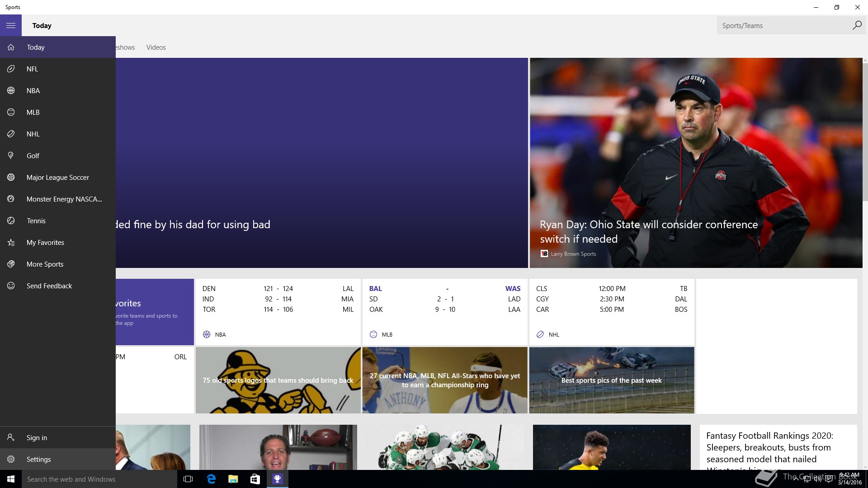Open the hockey team celebration article thumbnail
Image resolution: width=868 pixels, height=488 pixels.
tap(445, 447)
